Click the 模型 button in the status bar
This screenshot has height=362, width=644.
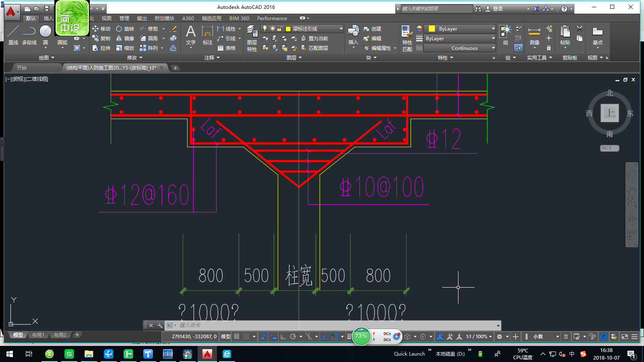[x=225, y=337]
